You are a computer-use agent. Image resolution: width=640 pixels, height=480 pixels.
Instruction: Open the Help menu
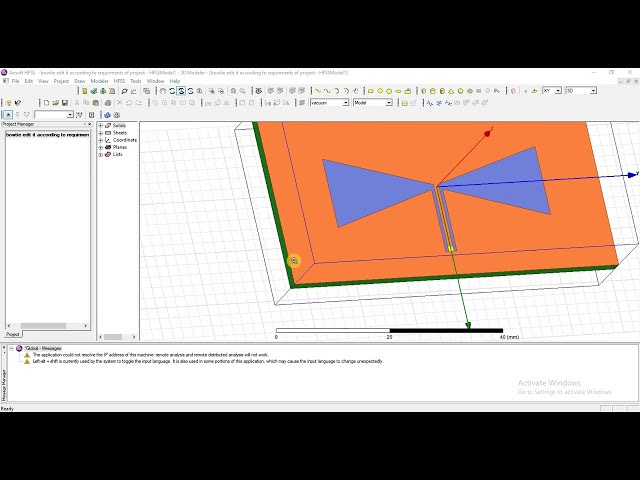click(x=175, y=81)
